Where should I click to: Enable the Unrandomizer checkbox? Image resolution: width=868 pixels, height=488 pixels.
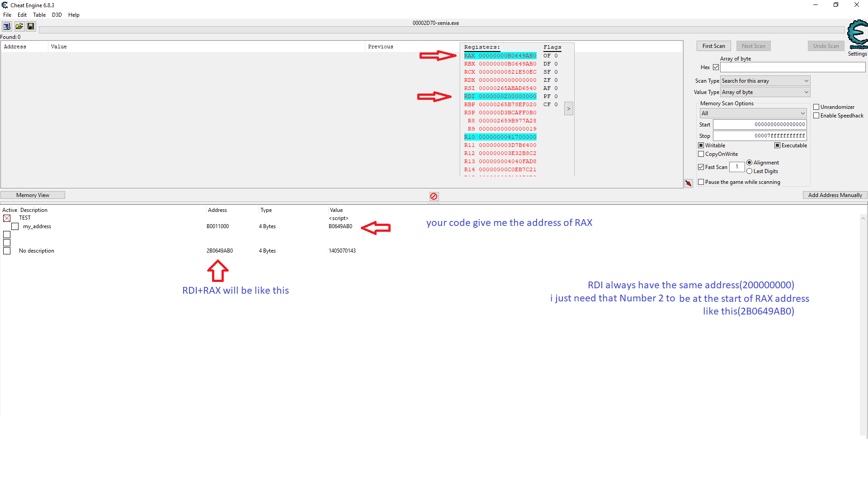click(816, 107)
